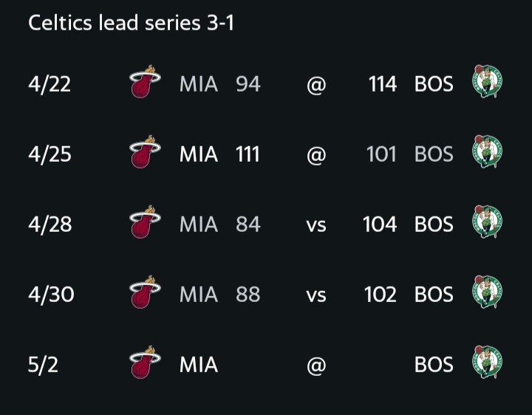Open the 5/2 upcoming game date
The height and width of the screenshot is (415, 532).
pos(43,365)
